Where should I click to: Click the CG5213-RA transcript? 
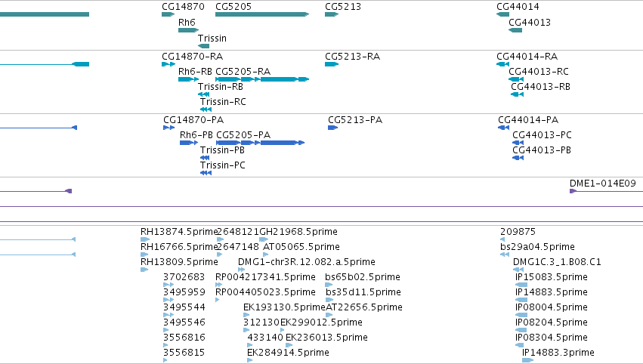click(x=332, y=64)
